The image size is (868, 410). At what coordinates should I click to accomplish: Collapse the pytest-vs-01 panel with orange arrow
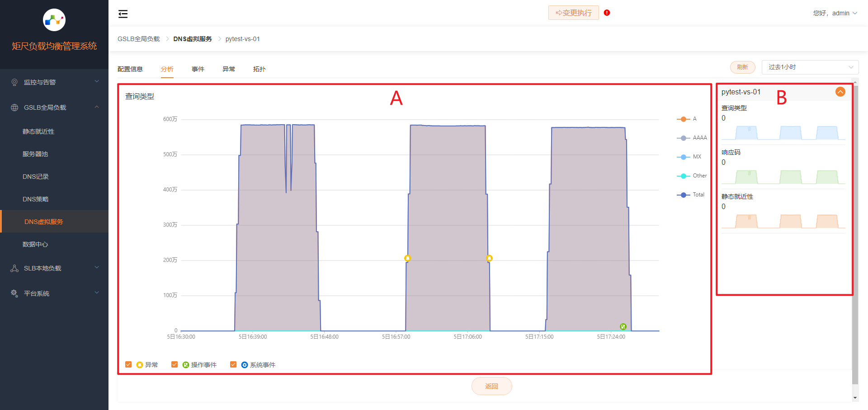click(840, 92)
